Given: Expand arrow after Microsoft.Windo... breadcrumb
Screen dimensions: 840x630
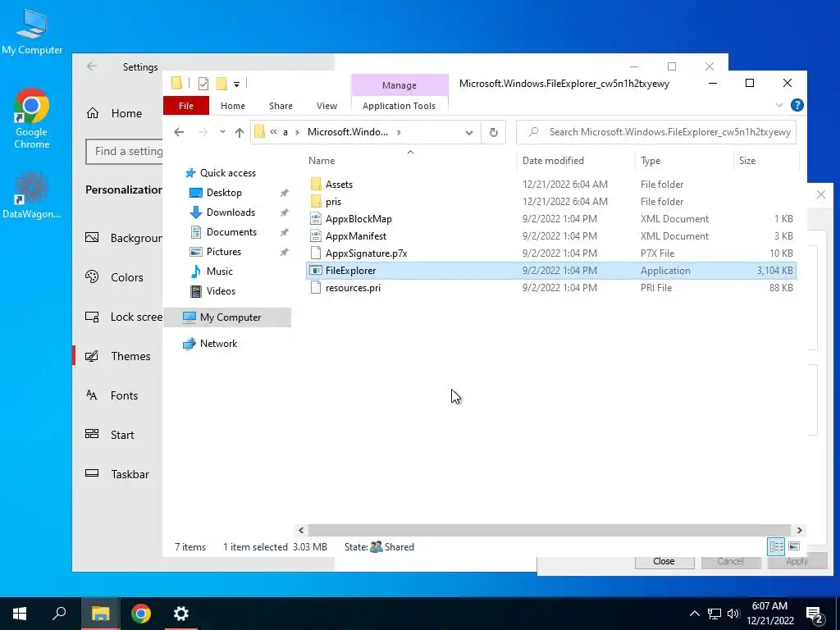Looking at the screenshot, I should tap(399, 132).
